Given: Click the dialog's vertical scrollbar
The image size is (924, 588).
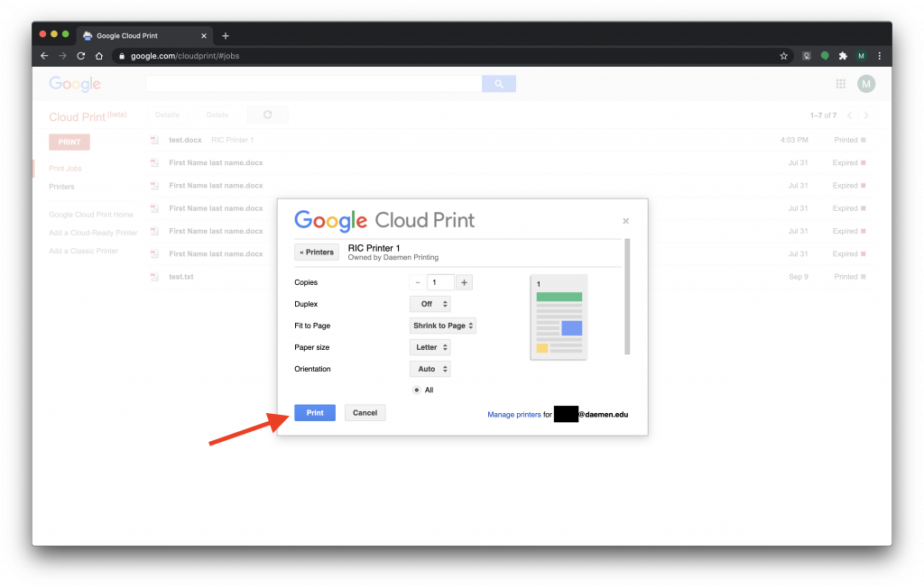Looking at the screenshot, I should [x=627, y=297].
